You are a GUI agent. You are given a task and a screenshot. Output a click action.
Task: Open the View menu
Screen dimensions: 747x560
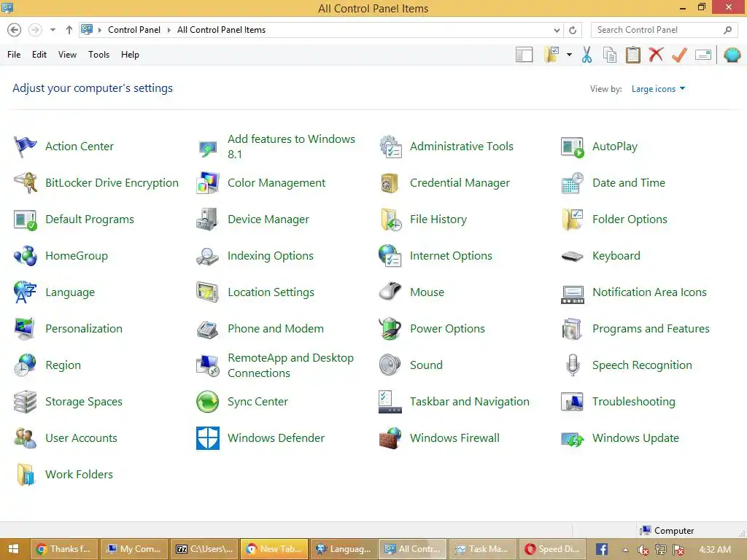67,55
